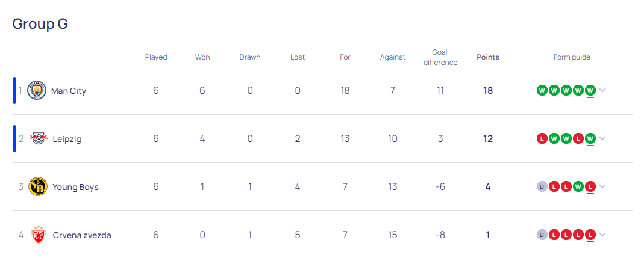Expand Man City's form guide chevron
The height and width of the screenshot is (258, 644).
click(x=602, y=90)
